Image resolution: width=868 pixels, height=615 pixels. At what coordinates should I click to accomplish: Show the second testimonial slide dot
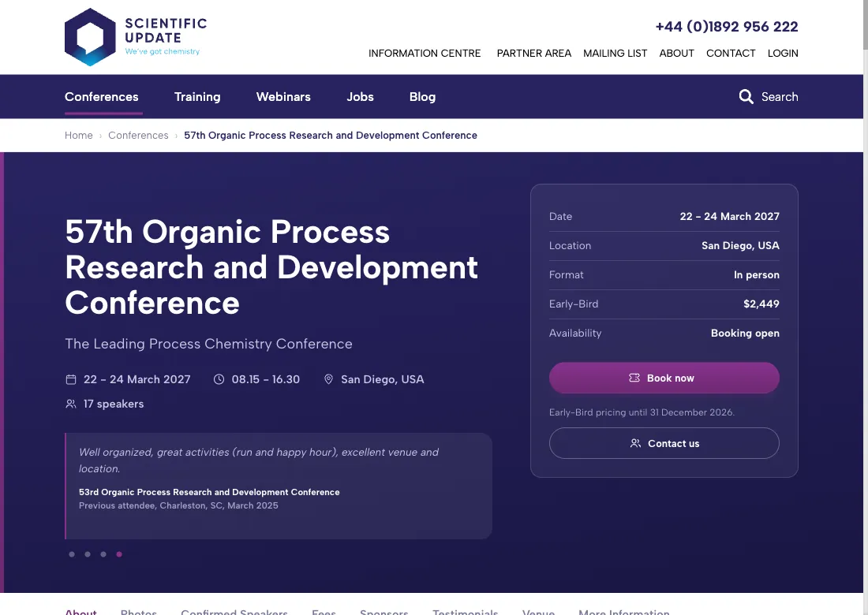click(x=88, y=554)
